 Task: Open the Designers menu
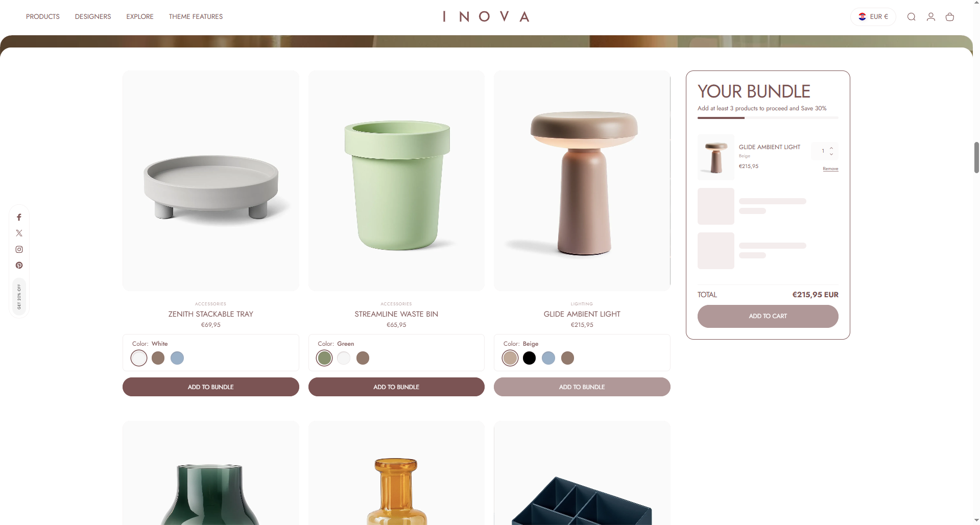tap(93, 17)
